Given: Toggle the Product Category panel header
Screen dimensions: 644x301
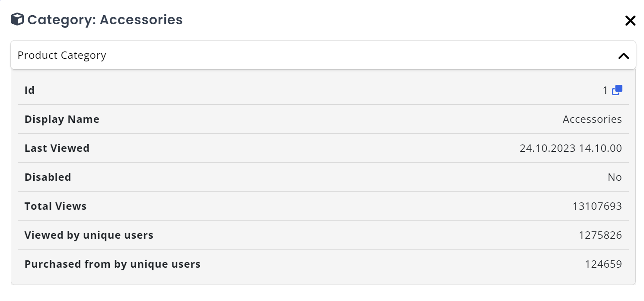Looking at the screenshot, I should pyautogui.click(x=320, y=55).
